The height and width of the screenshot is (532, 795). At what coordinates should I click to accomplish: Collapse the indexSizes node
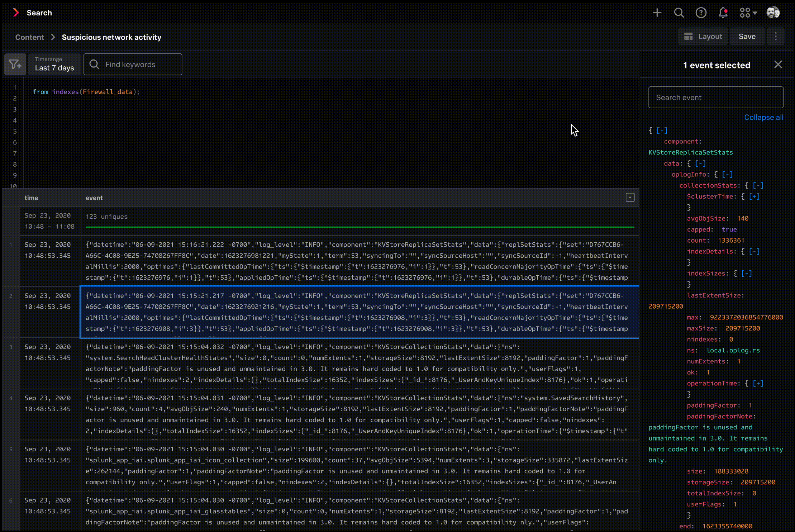click(747, 274)
